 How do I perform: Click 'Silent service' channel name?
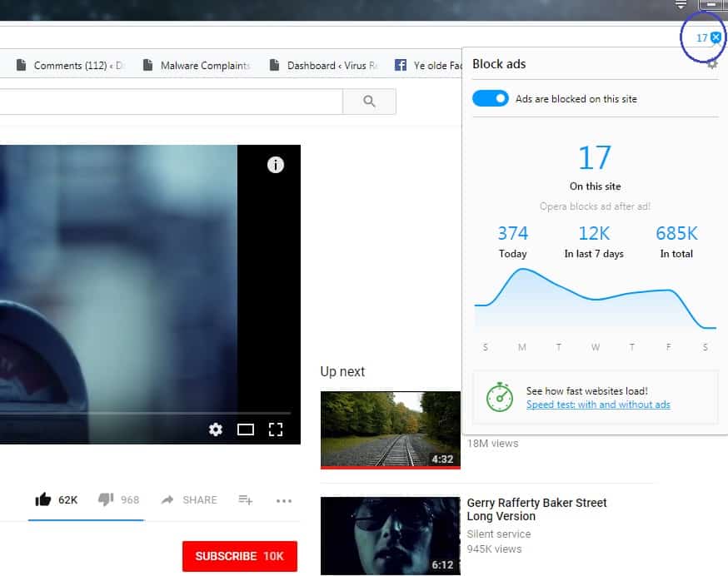point(499,534)
